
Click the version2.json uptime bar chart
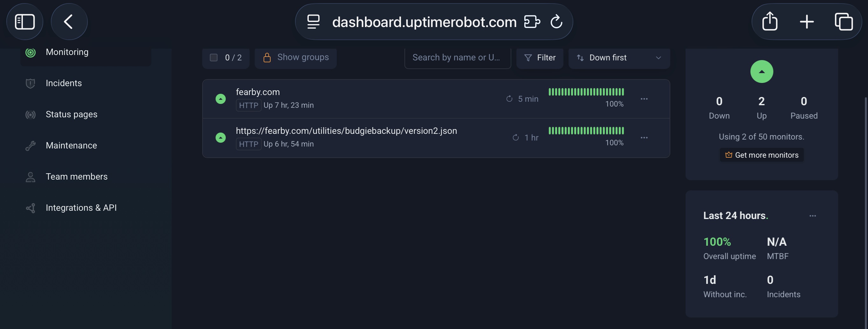[x=586, y=131]
